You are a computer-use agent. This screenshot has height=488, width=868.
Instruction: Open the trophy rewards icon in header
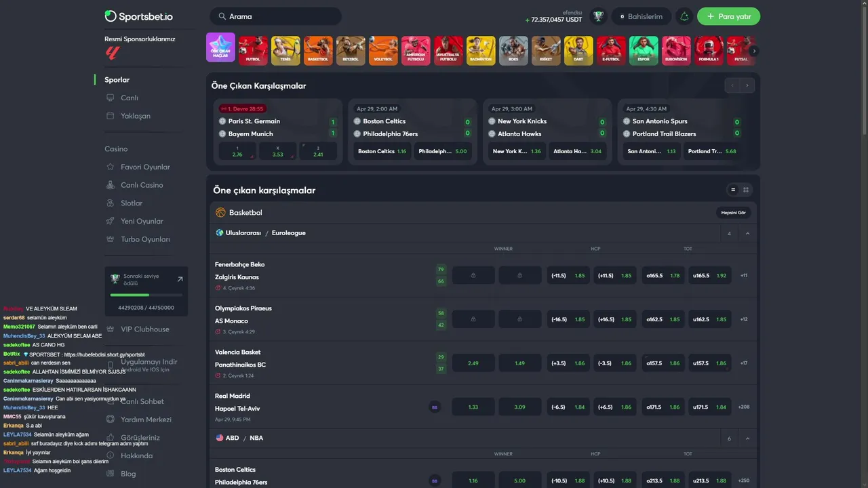pyautogui.click(x=598, y=16)
